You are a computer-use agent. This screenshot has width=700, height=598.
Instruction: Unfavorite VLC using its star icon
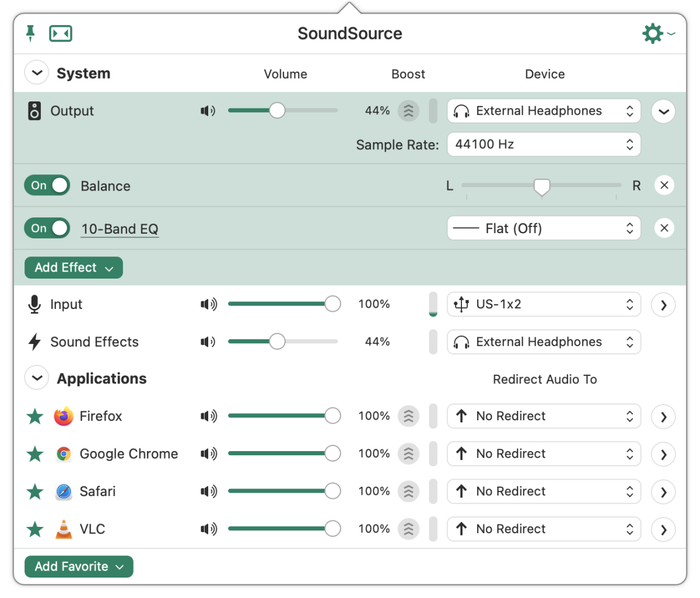(x=35, y=529)
